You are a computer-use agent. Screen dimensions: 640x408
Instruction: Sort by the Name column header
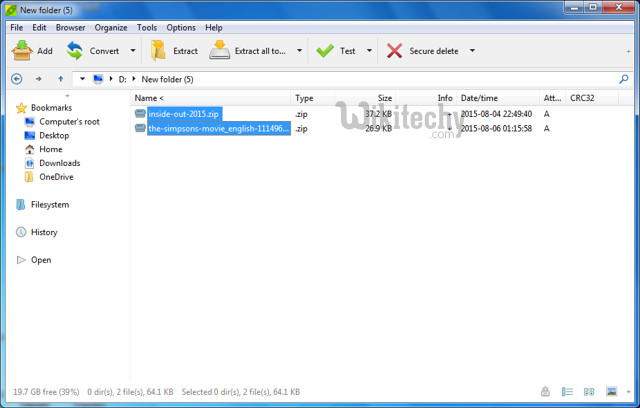click(211, 98)
